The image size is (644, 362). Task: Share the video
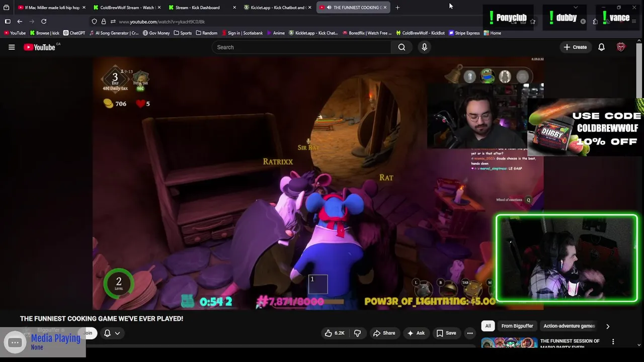point(384,333)
